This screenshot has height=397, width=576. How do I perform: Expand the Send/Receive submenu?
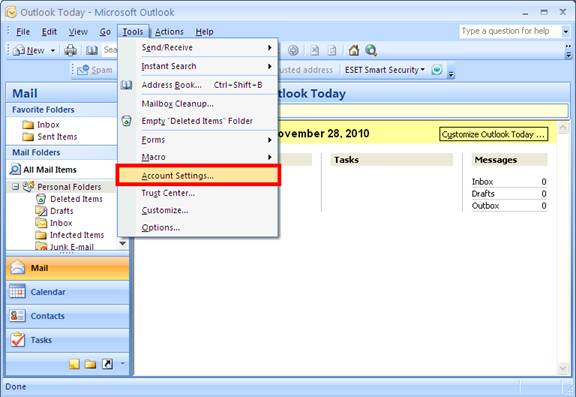[198, 48]
